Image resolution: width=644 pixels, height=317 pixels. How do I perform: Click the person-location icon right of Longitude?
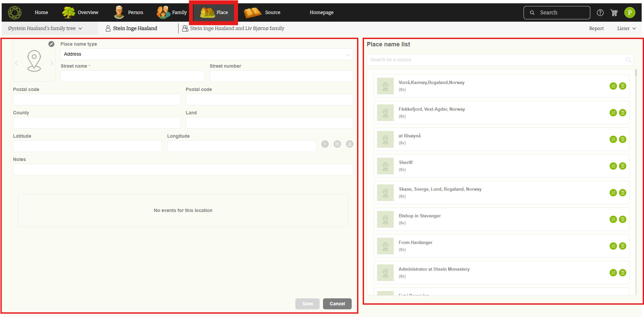[349, 144]
